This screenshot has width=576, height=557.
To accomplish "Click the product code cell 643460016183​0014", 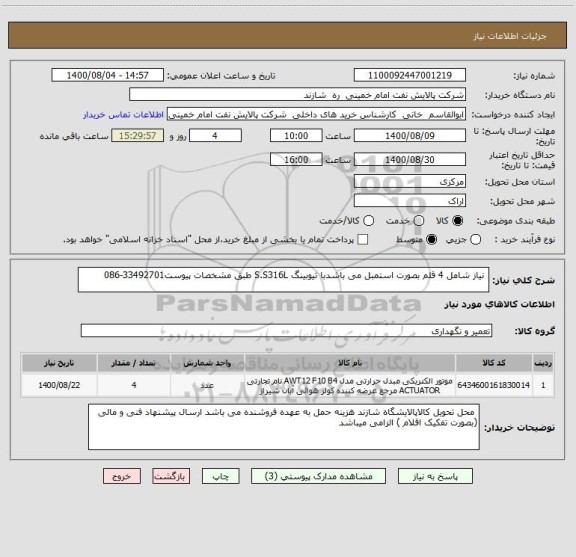I will [494, 385].
